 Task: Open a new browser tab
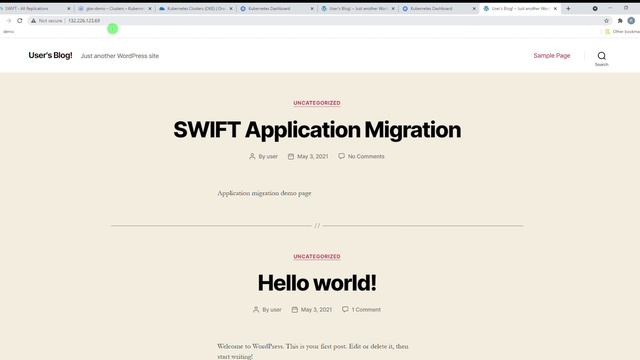pos(568,8)
